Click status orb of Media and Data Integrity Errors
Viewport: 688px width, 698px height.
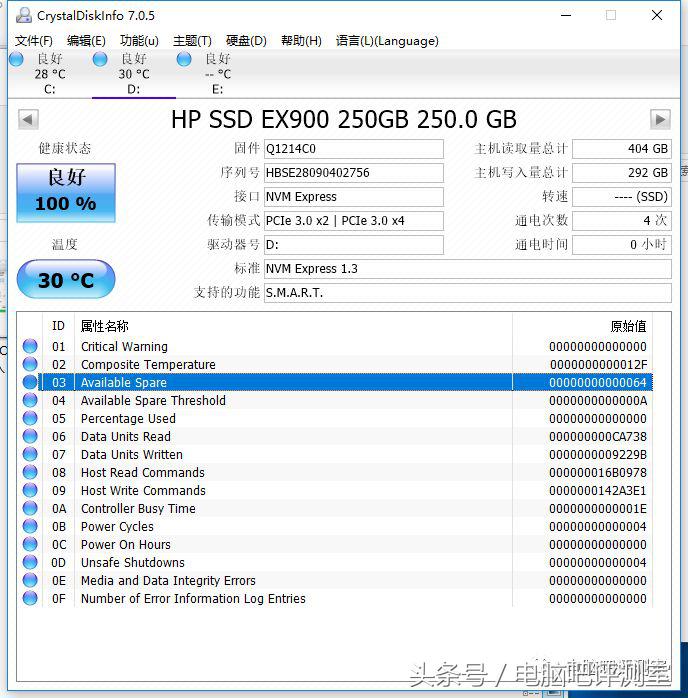click(x=30, y=580)
